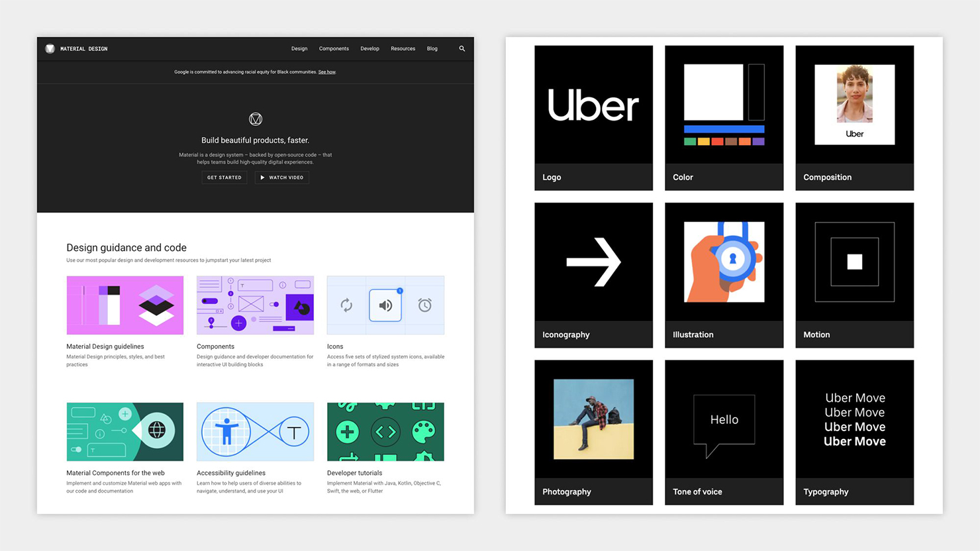Click the plus icon in Developer tutorials image
980x551 pixels.
pyautogui.click(x=347, y=432)
